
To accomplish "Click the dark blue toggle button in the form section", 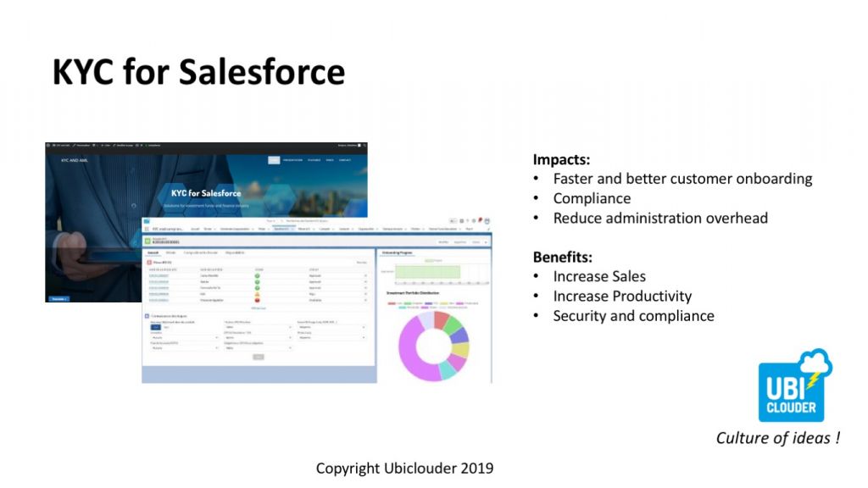I will pyautogui.click(x=156, y=327).
